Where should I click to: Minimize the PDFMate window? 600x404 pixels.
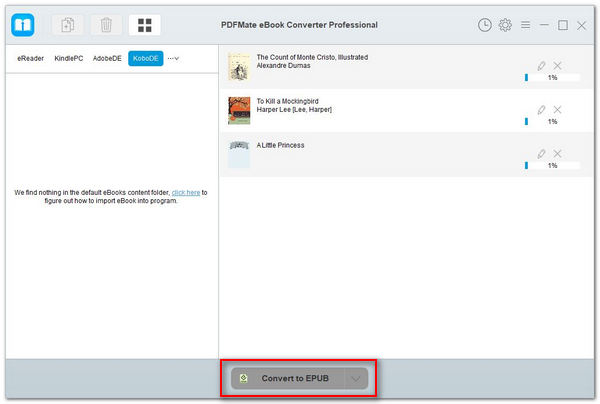click(x=544, y=25)
